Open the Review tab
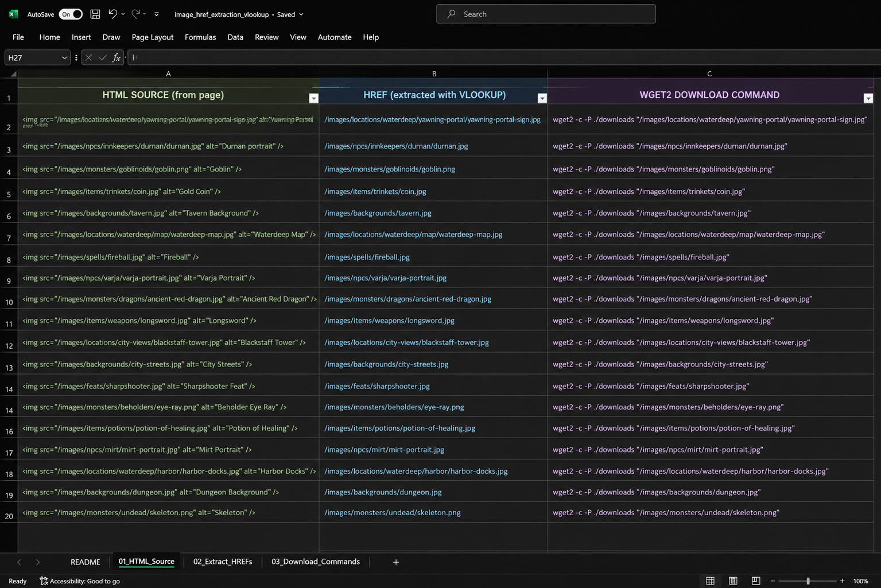881x588 pixels. click(x=266, y=37)
